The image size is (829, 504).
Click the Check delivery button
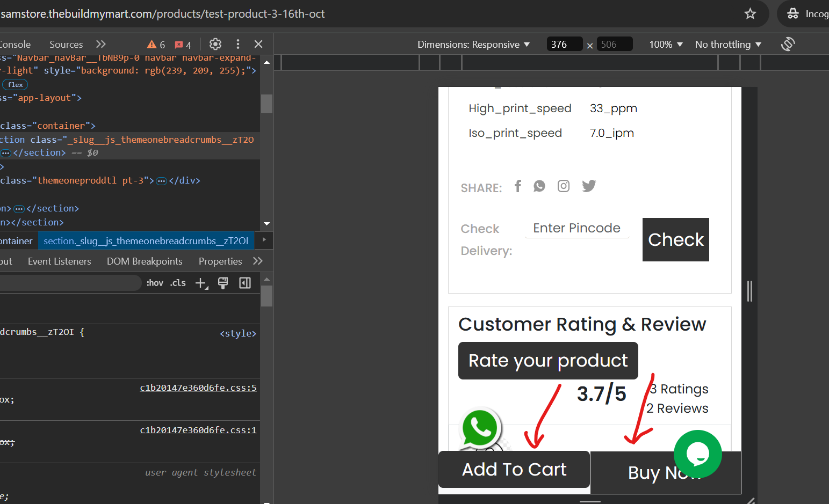tap(676, 239)
